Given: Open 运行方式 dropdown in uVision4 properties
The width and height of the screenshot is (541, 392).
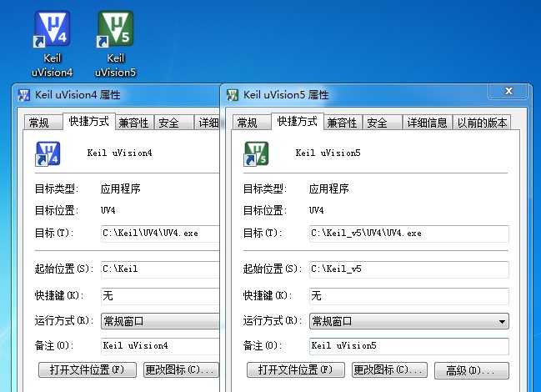Looking at the screenshot, I should point(160,321).
